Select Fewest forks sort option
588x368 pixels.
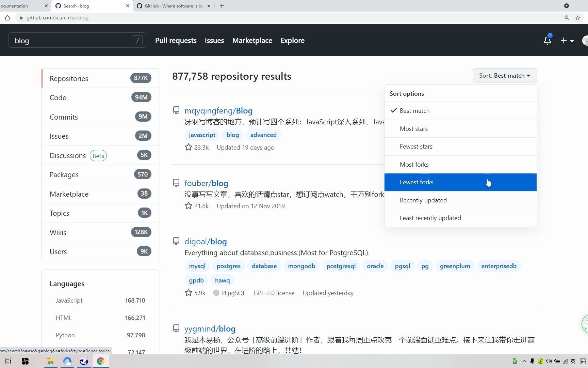460,182
